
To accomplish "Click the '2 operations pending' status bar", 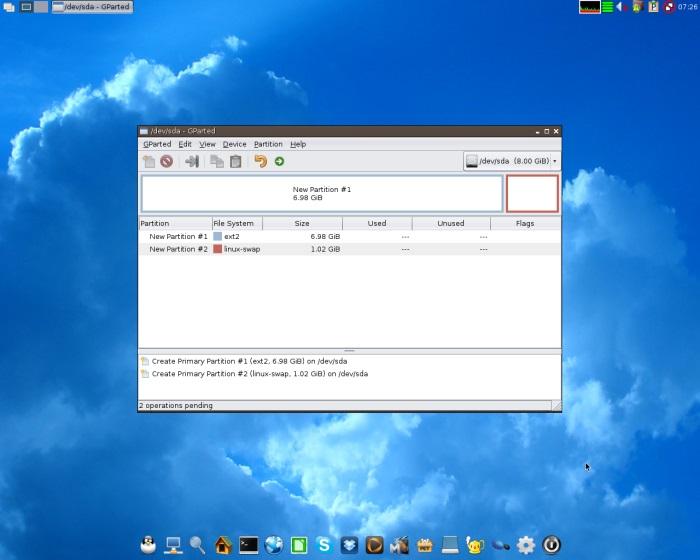I will [x=175, y=405].
